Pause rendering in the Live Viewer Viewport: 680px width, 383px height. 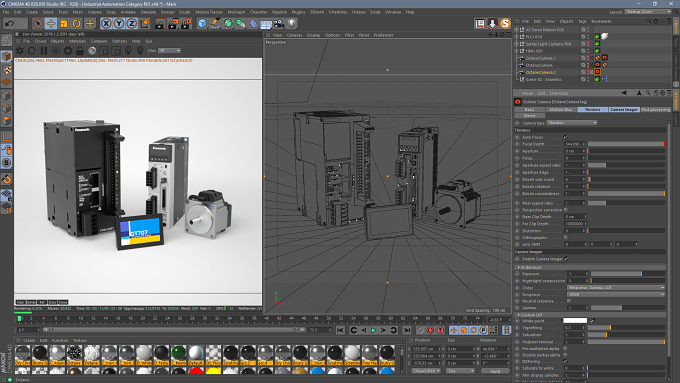click(x=44, y=51)
